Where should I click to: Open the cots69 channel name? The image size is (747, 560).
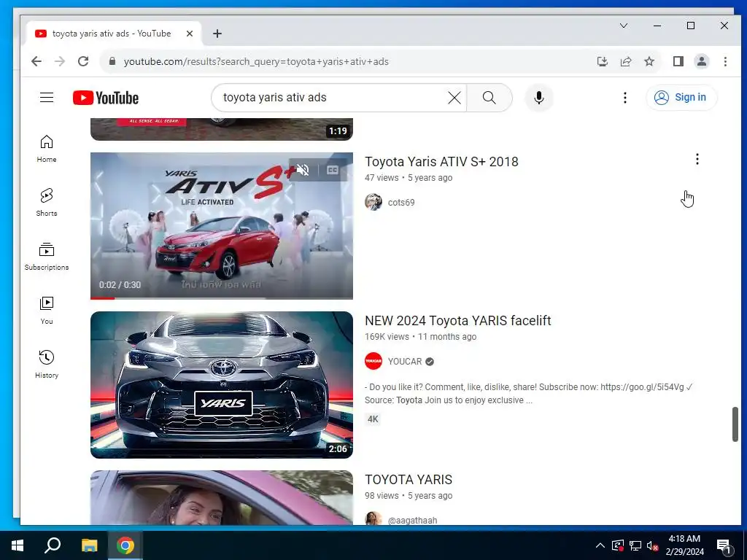(401, 203)
